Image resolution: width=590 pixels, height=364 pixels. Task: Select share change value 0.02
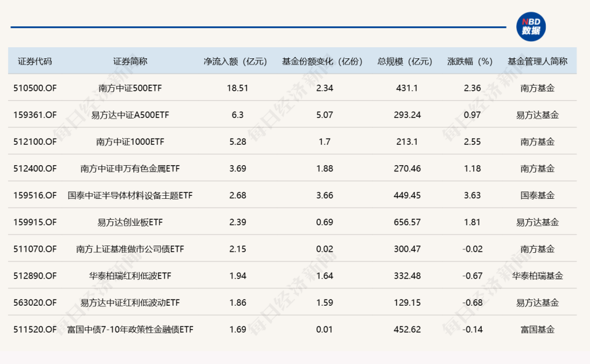pyautogui.click(x=324, y=249)
